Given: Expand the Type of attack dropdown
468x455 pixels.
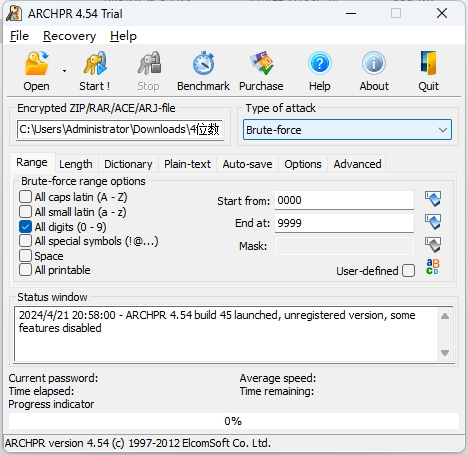Looking at the screenshot, I should 347,130.
